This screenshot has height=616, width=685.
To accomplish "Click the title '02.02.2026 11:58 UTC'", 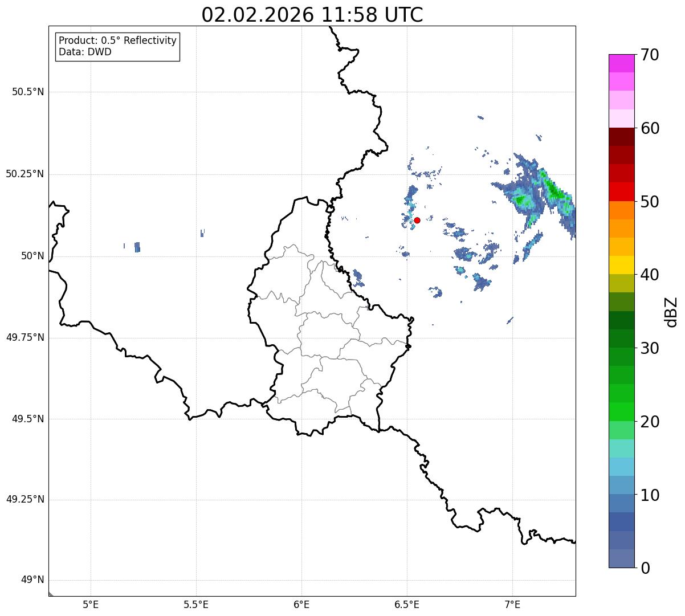I will click(312, 15).
